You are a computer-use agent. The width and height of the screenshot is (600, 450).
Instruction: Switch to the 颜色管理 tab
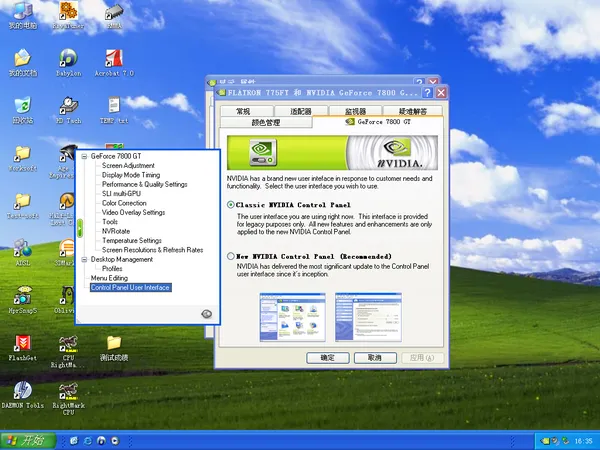point(266,122)
